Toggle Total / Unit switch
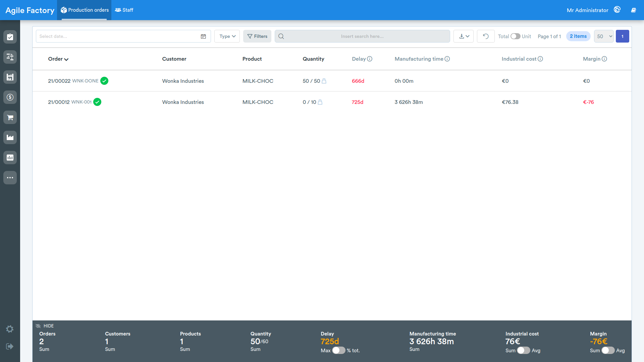Image resolution: width=644 pixels, height=362 pixels. point(515,36)
